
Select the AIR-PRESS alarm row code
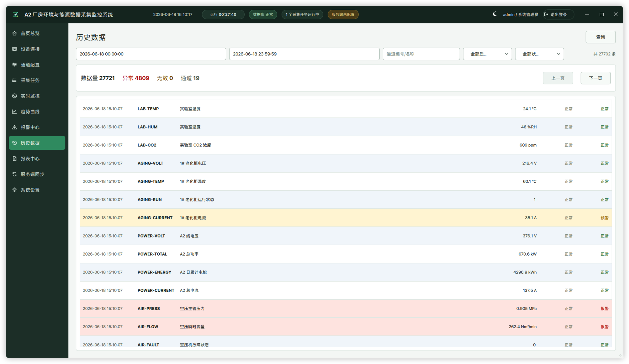click(149, 309)
